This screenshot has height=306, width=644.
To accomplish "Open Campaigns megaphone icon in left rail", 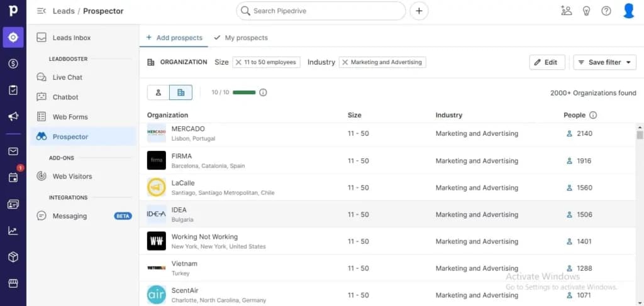I will pyautogui.click(x=13, y=116).
